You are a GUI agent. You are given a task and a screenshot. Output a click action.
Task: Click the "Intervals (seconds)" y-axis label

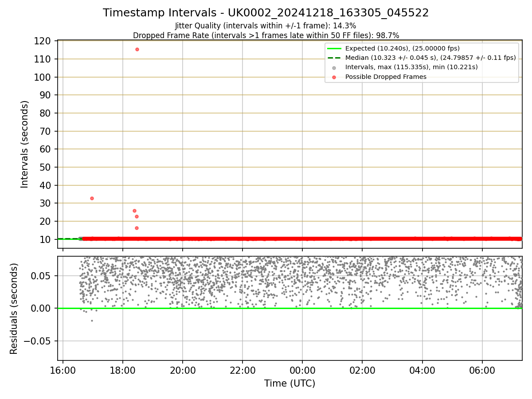pyautogui.click(x=25, y=144)
